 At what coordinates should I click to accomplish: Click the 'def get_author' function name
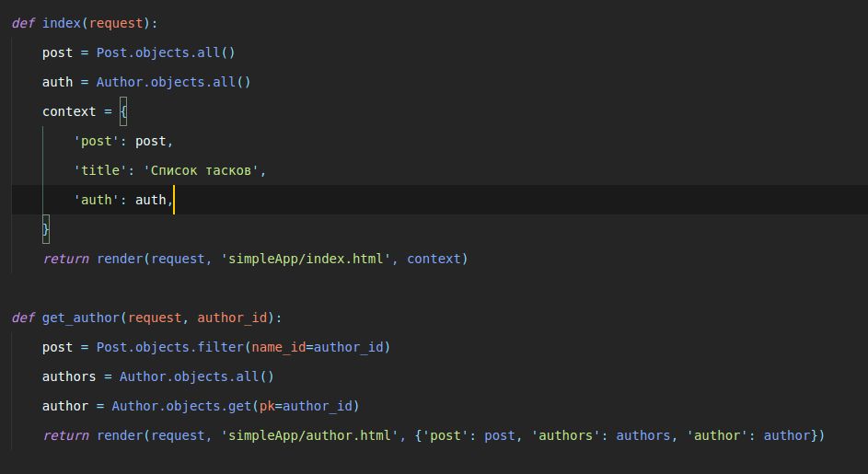click(x=81, y=318)
